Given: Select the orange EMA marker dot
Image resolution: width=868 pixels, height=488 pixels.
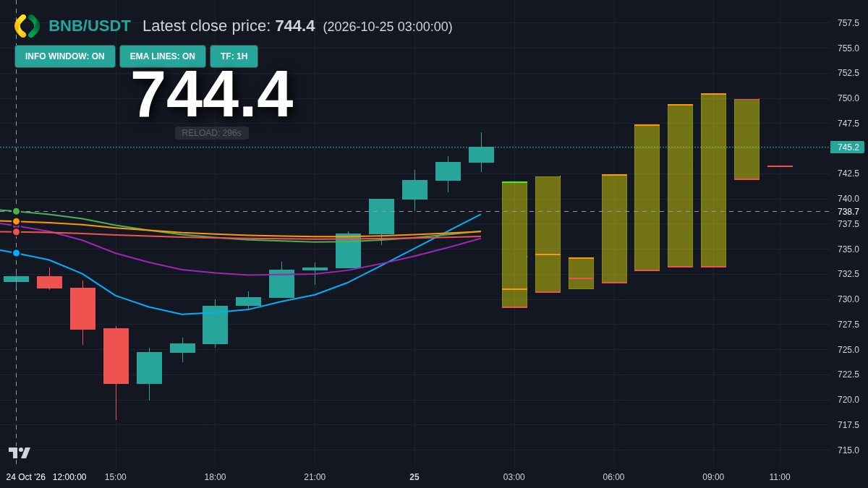Looking at the screenshot, I should coord(17,221).
